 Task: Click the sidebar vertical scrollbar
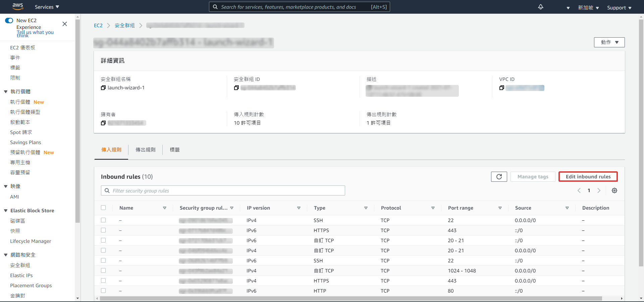click(x=78, y=121)
